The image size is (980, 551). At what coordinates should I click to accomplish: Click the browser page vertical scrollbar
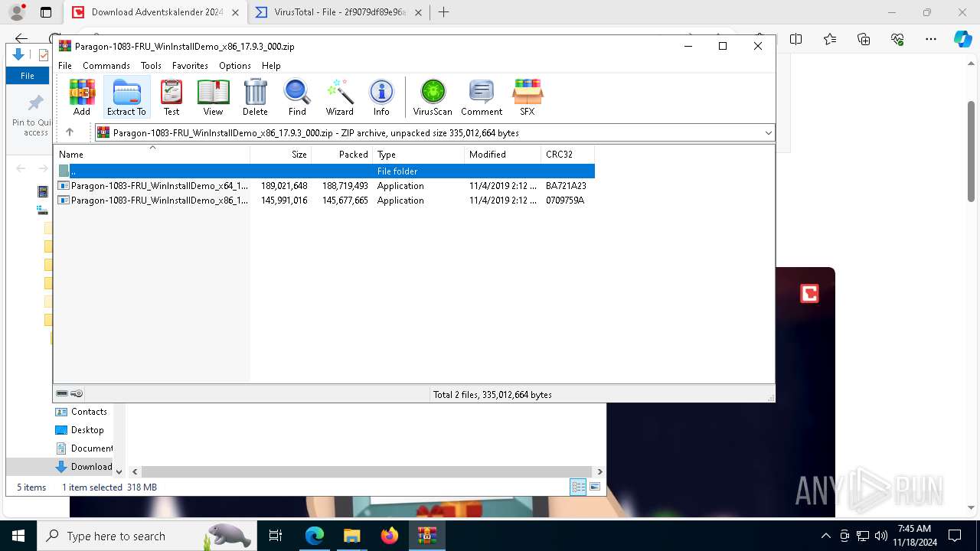pyautogui.click(x=972, y=151)
